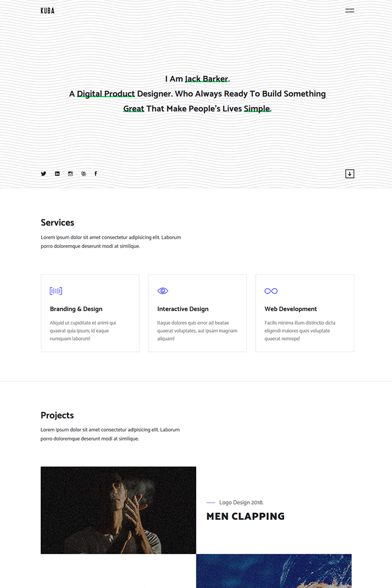Click the Branding & Design barcode icon

(x=56, y=291)
